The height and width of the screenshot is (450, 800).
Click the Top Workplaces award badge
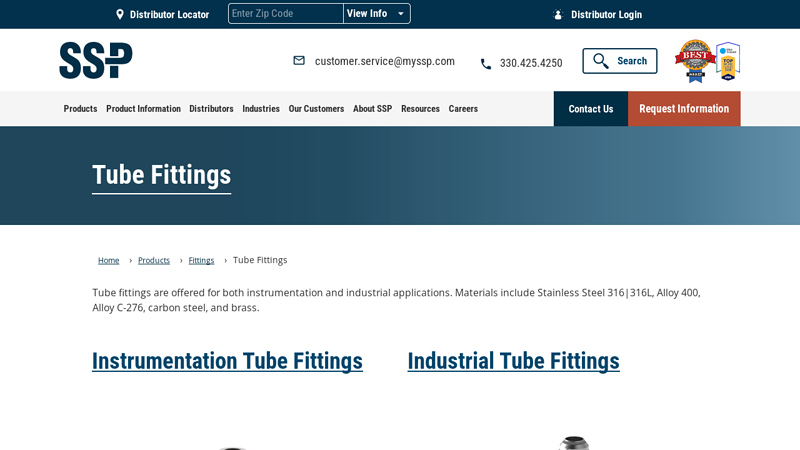(728, 61)
